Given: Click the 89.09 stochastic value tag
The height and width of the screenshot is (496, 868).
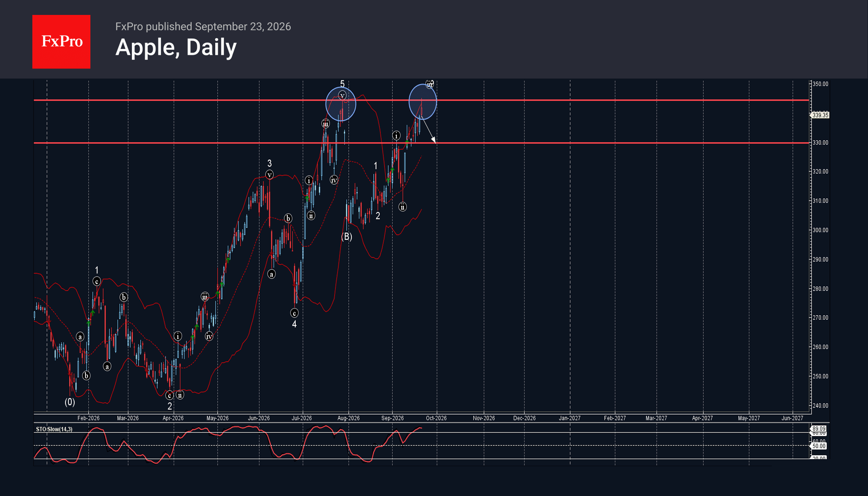Looking at the screenshot, I should point(819,429).
